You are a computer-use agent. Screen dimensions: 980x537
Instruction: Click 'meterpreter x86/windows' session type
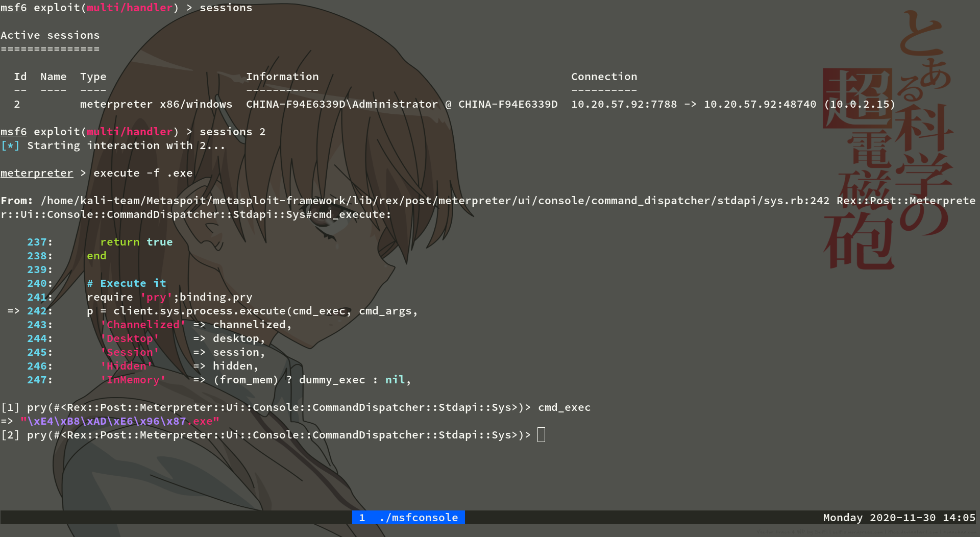click(156, 104)
